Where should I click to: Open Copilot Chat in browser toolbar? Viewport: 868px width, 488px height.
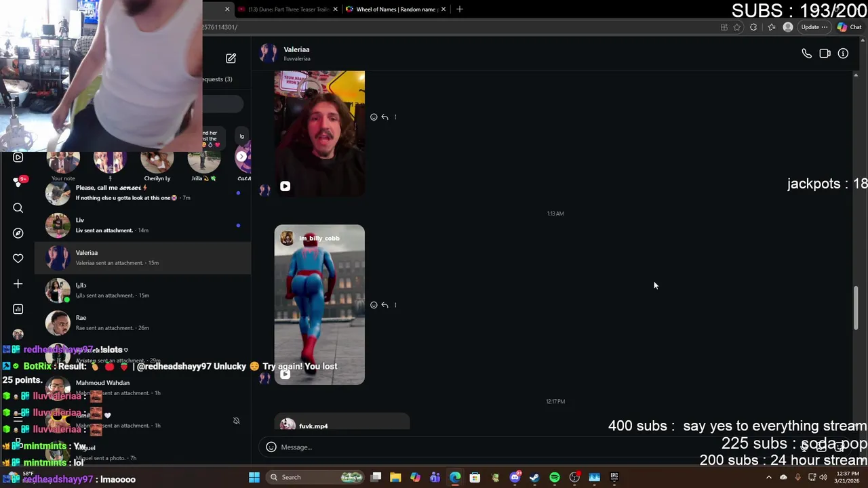[850, 27]
